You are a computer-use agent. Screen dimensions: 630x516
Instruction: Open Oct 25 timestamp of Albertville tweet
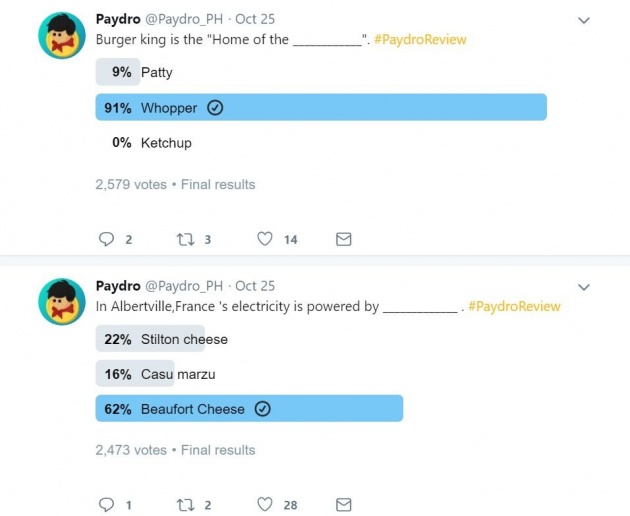pyautogui.click(x=255, y=286)
